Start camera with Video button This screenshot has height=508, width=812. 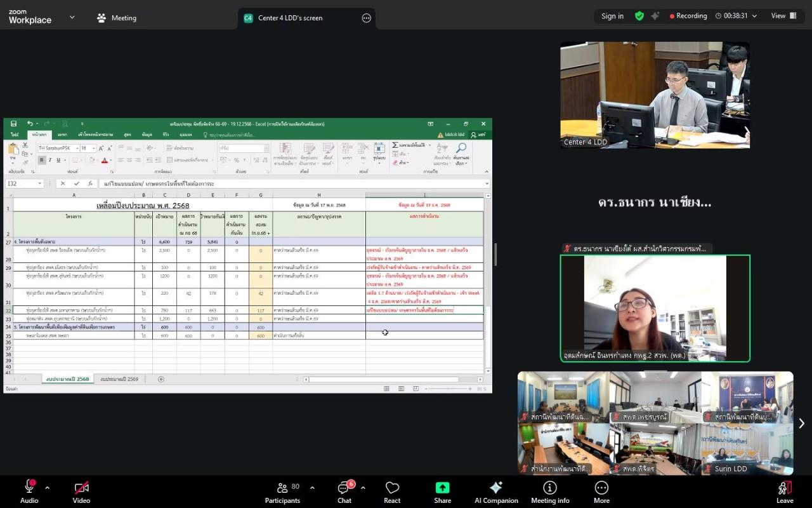(81, 491)
